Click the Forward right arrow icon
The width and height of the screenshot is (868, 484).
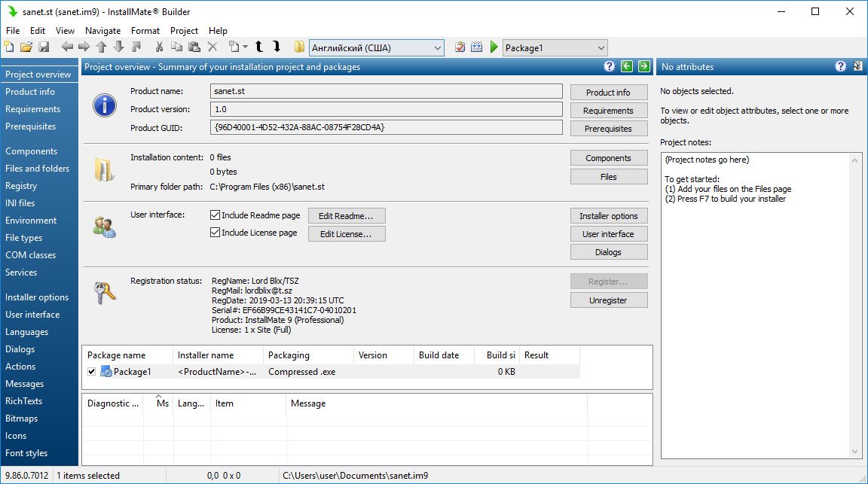click(84, 47)
